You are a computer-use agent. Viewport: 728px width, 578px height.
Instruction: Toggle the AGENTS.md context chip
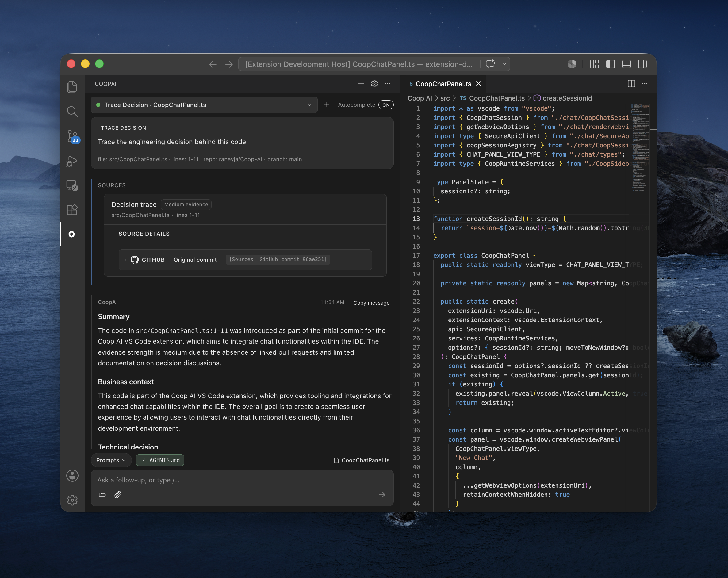click(160, 460)
